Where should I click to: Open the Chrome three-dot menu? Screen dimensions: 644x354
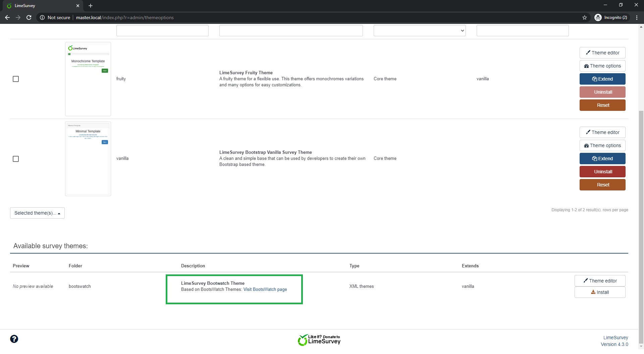click(x=637, y=17)
